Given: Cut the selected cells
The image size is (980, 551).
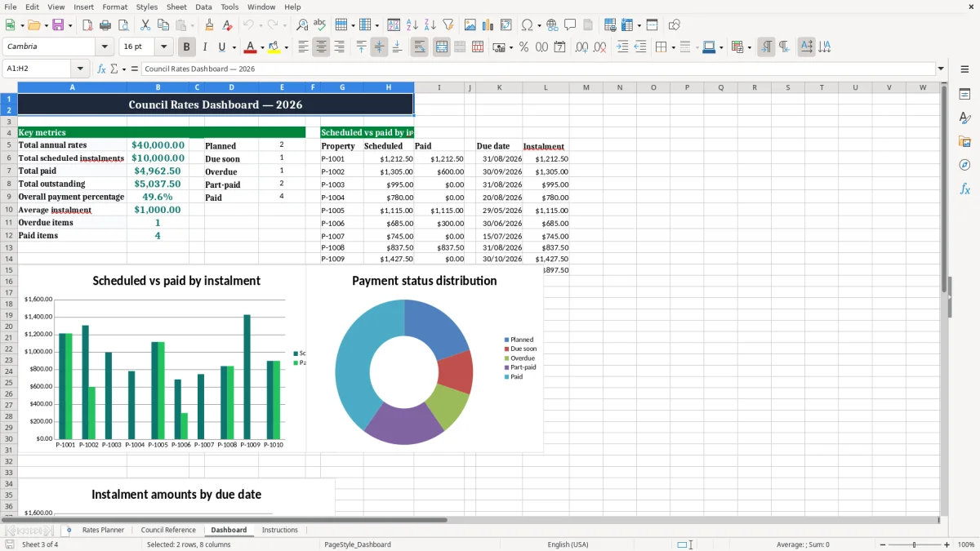Looking at the screenshot, I should click(x=145, y=25).
